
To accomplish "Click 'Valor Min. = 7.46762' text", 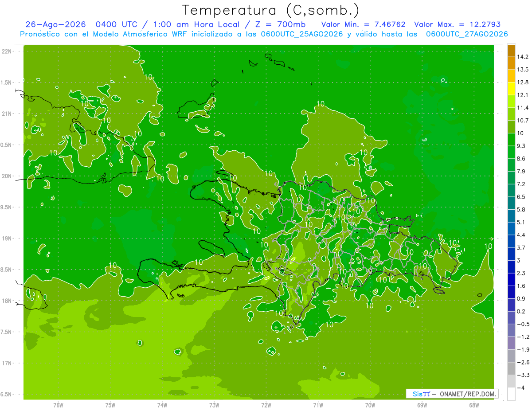I will [364, 24].
